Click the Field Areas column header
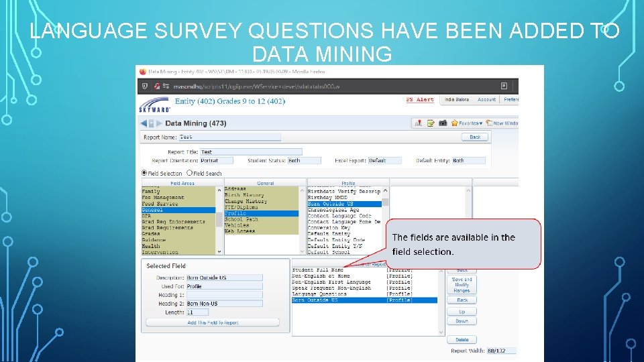The image size is (644, 362). (x=182, y=183)
